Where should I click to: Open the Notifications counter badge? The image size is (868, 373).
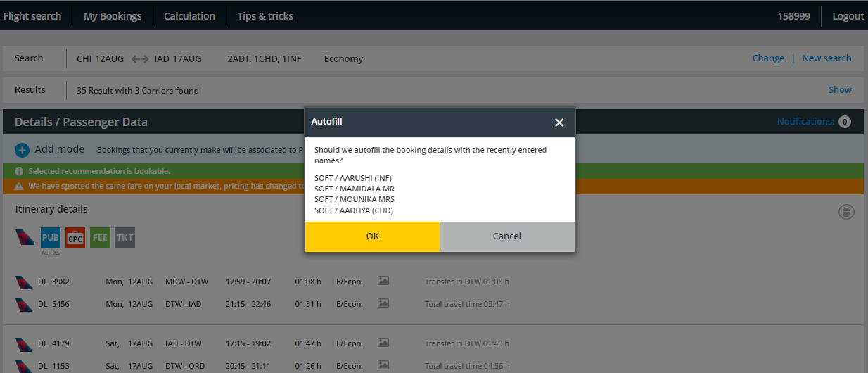844,122
